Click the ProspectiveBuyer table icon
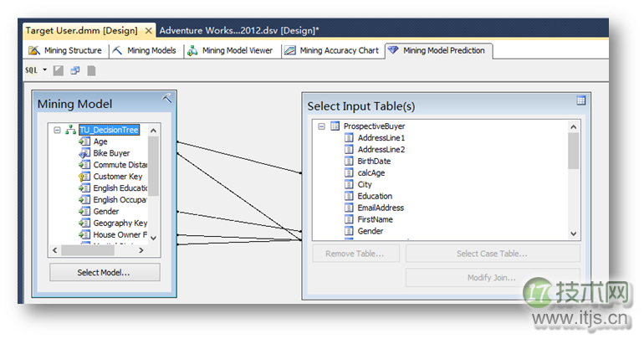Image resolution: width=644 pixels, height=339 pixels. (x=335, y=126)
